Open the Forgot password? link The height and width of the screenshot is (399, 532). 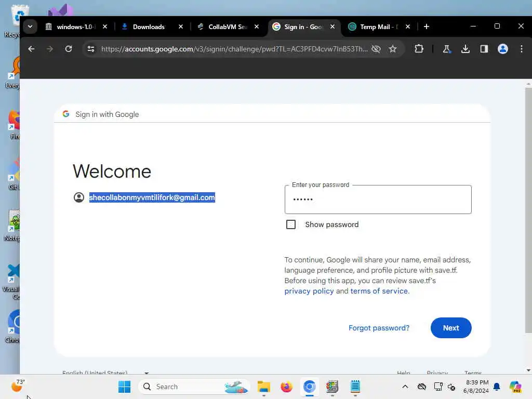pyautogui.click(x=379, y=328)
